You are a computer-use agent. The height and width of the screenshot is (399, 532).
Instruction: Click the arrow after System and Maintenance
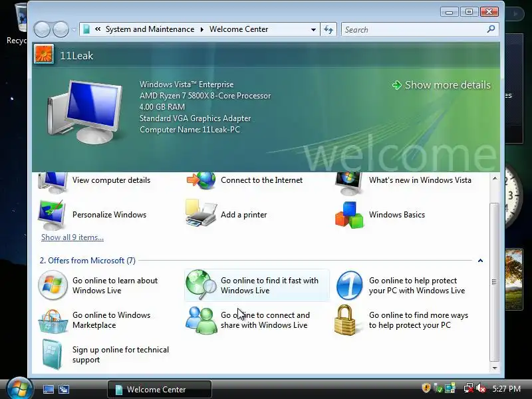[202, 29]
